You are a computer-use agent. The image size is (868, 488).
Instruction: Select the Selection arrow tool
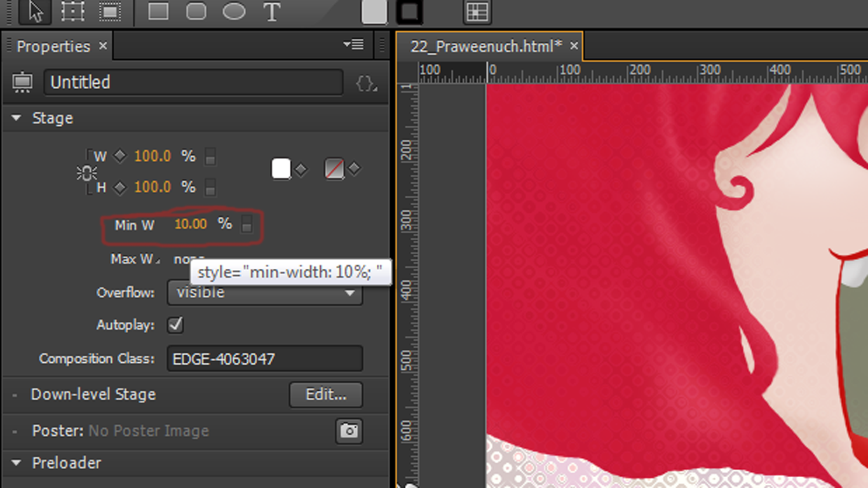(36, 11)
